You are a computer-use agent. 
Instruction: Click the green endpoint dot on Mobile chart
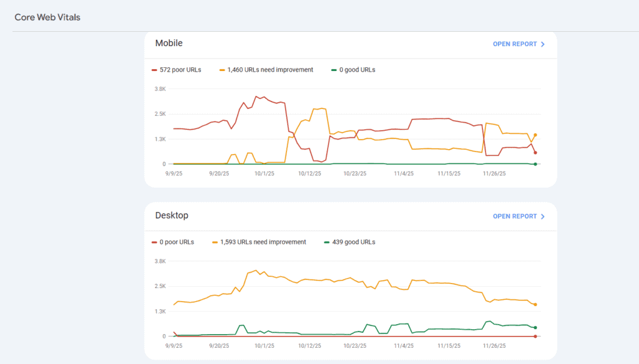pos(535,164)
